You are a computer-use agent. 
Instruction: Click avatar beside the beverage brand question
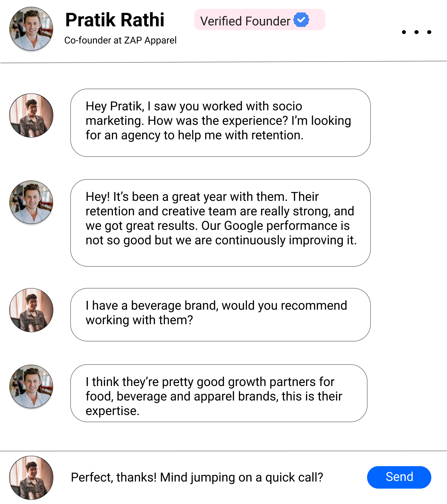[x=31, y=310]
